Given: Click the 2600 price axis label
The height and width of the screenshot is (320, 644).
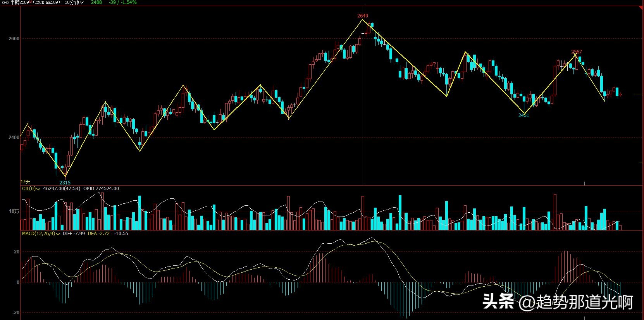Looking at the screenshot, I should tap(14, 39).
